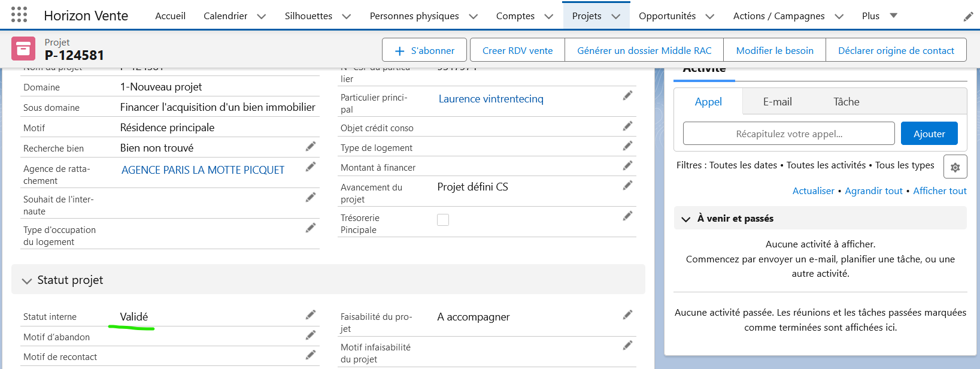Viewport: 980px width, 369px height.
Task: Switch to the E-mail activity tab
Action: (777, 102)
